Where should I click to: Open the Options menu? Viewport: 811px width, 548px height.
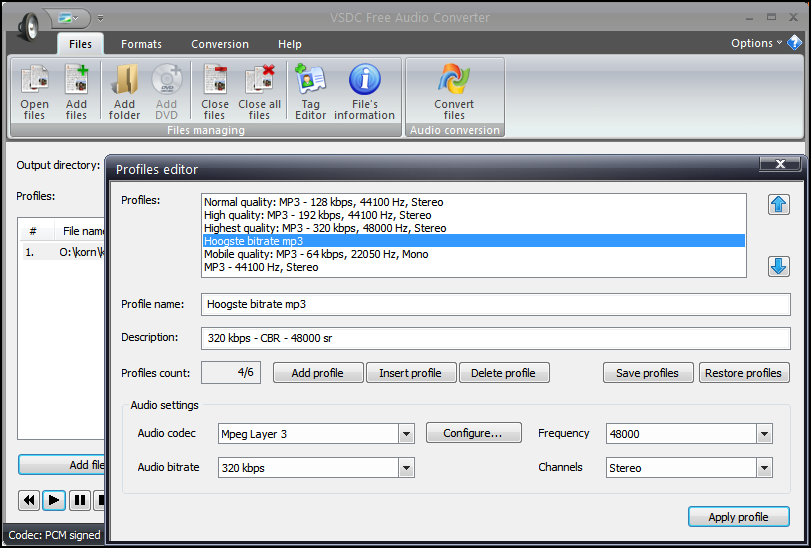(x=756, y=43)
